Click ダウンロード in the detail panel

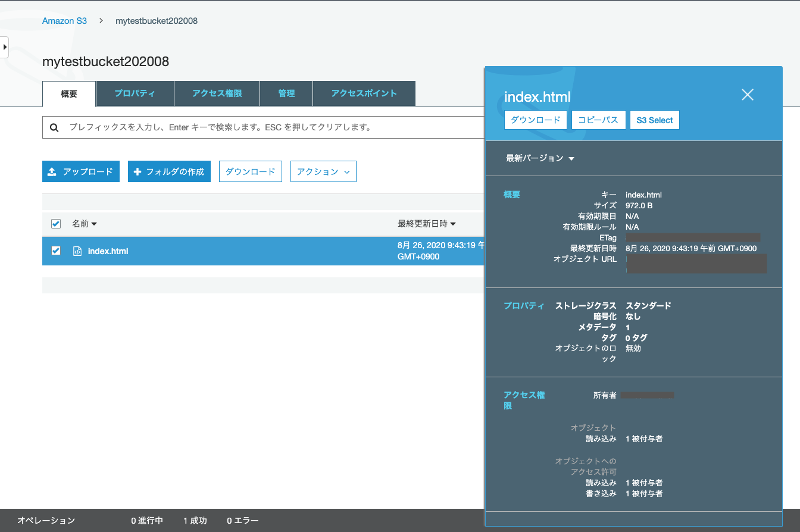pyautogui.click(x=535, y=120)
